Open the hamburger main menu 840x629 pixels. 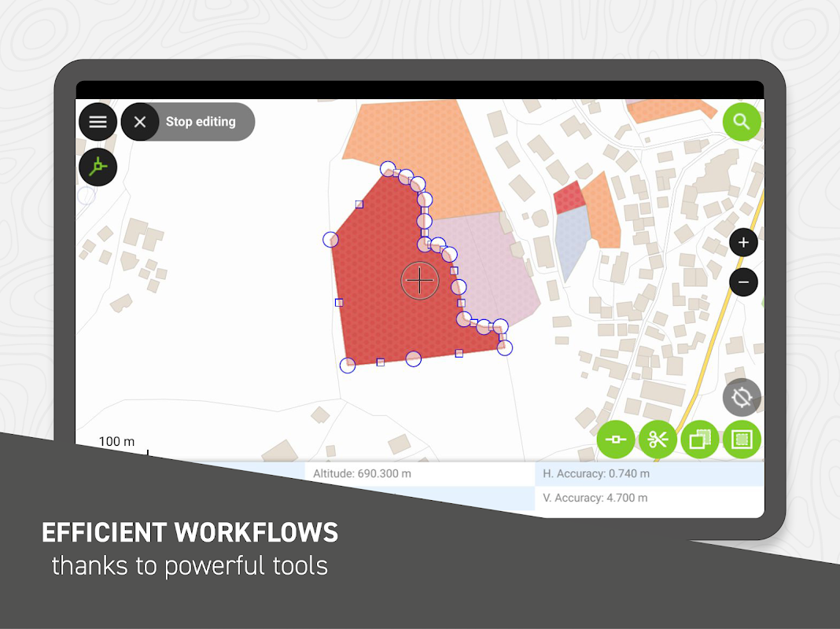(98, 122)
